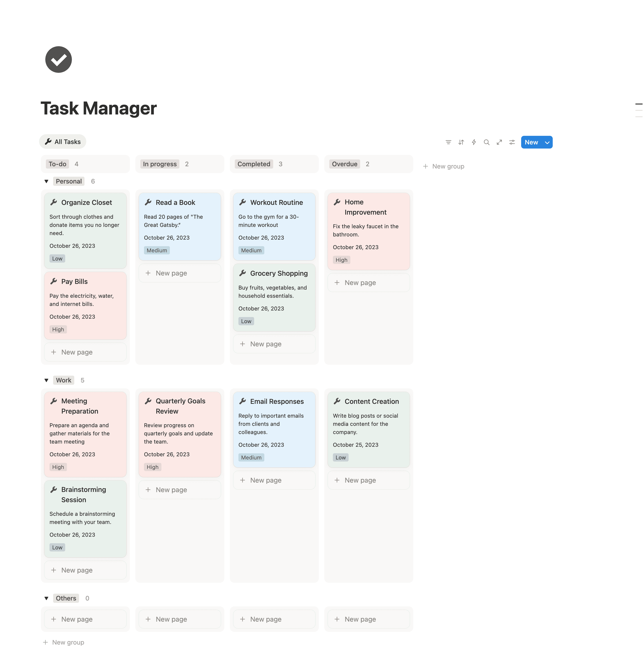Open view settings with the sliders icon
This screenshot has height=660, width=644.
512,142
